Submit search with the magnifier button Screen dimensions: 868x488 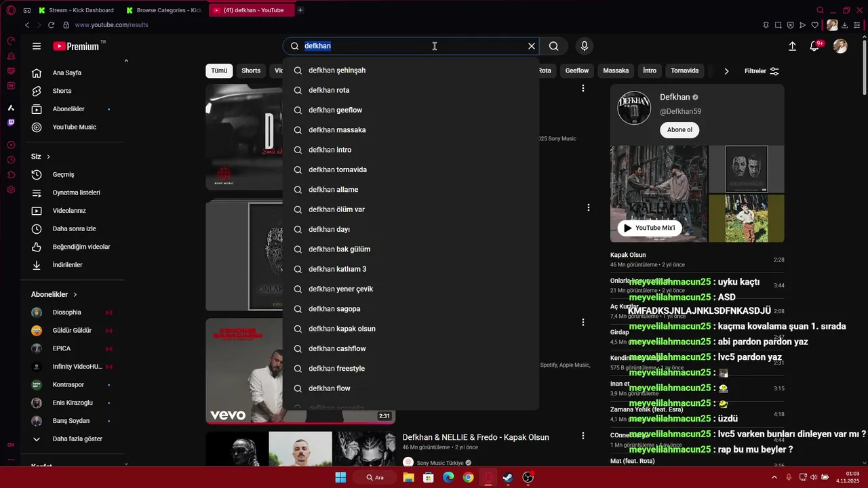(x=554, y=46)
